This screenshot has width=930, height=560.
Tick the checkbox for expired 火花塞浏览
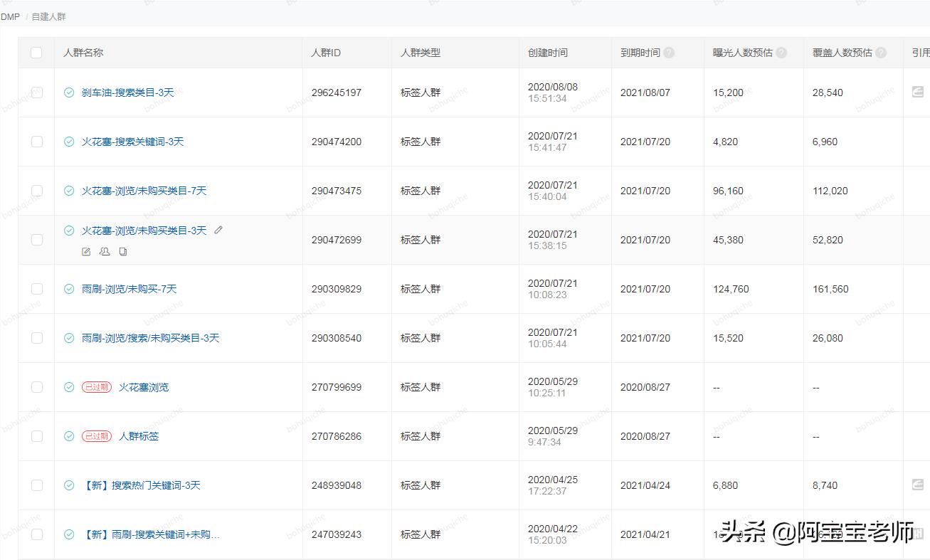click(36, 387)
